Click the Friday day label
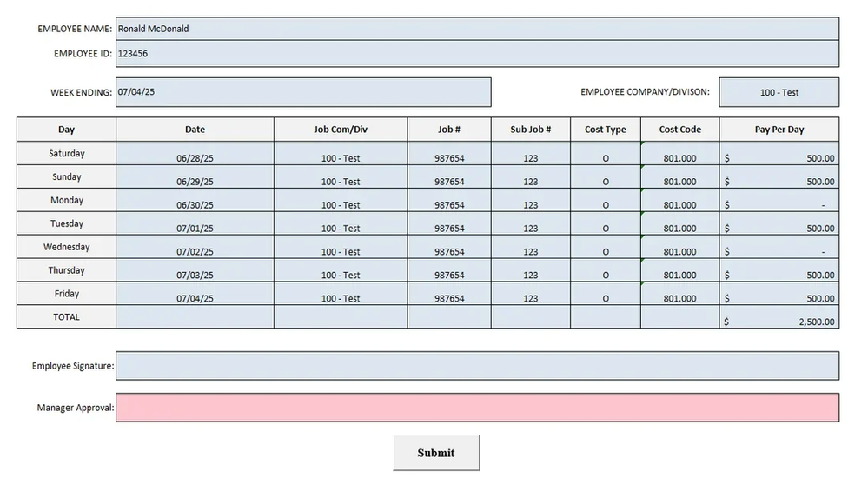This screenshot has width=868, height=485. (66, 294)
